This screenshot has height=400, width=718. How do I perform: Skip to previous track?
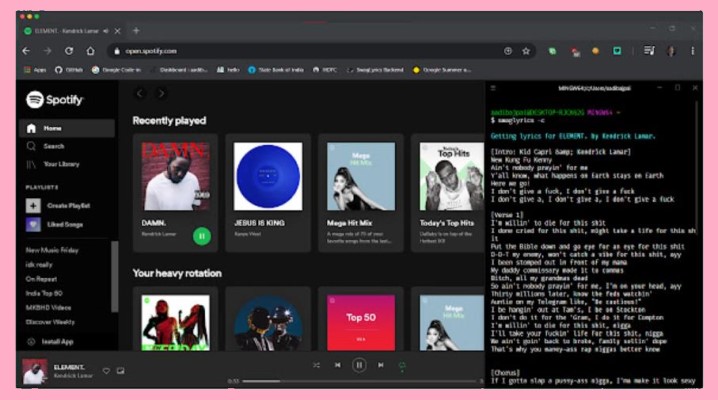click(x=337, y=365)
